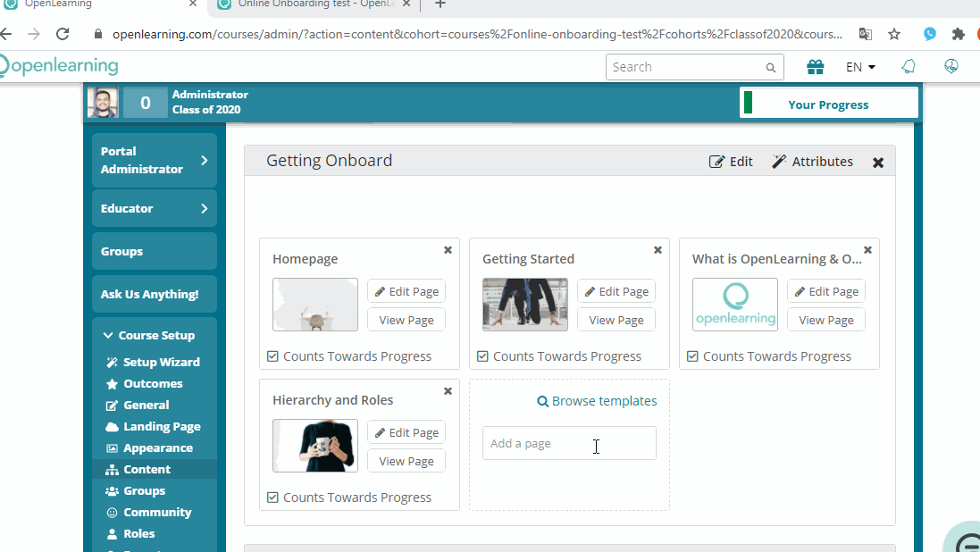Viewport: 980px width, 552px height.
Task: Click Edit Page for Hierarchy and Roles
Action: (x=406, y=433)
